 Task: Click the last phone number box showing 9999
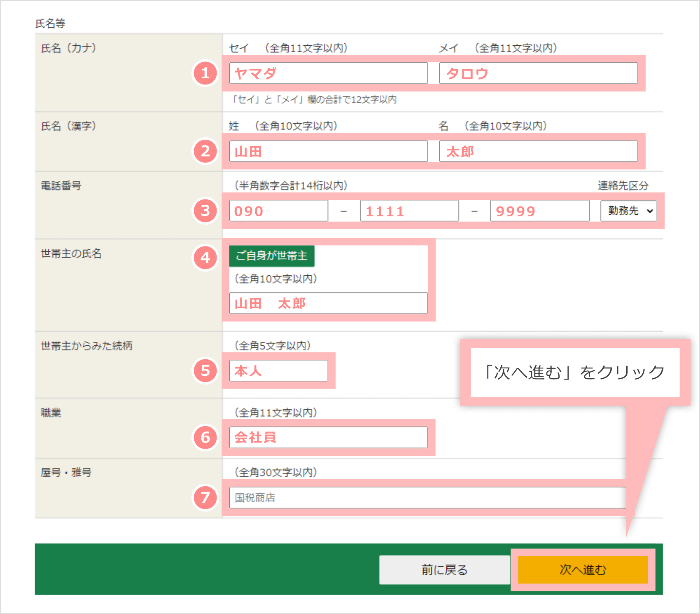tap(539, 211)
